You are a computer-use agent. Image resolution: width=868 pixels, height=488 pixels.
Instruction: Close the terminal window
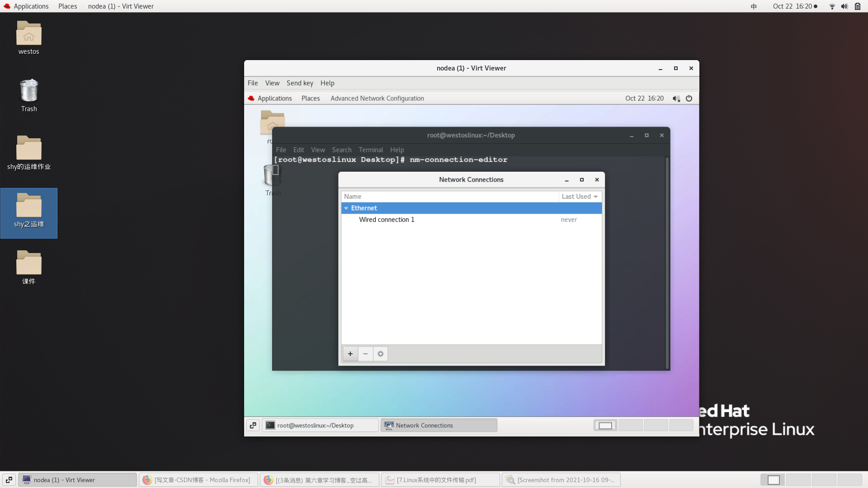662,135
